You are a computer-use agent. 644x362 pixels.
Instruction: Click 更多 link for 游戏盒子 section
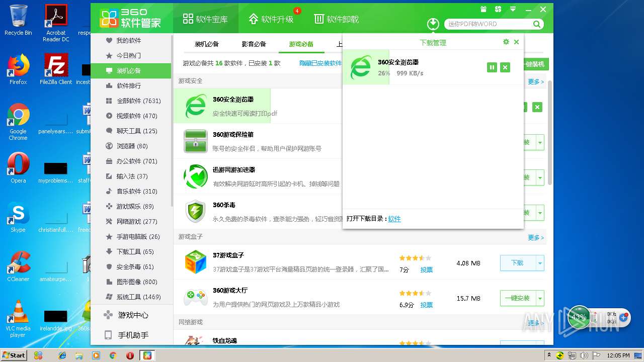pyautogui.click(x=536, y=237)
